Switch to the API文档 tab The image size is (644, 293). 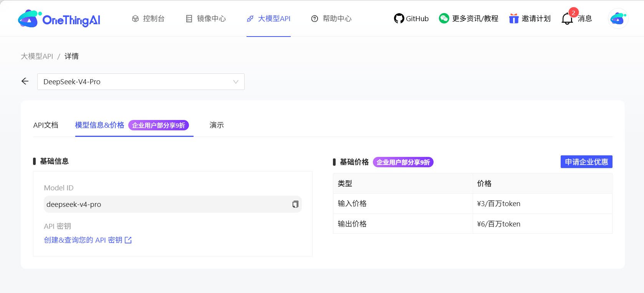46,125
